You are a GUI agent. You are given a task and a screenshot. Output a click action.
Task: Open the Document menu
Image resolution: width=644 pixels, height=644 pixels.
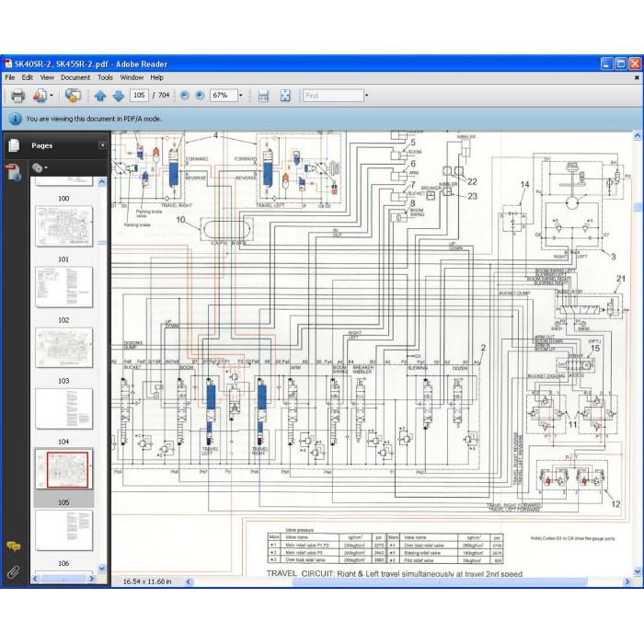[x=75, y=77]
